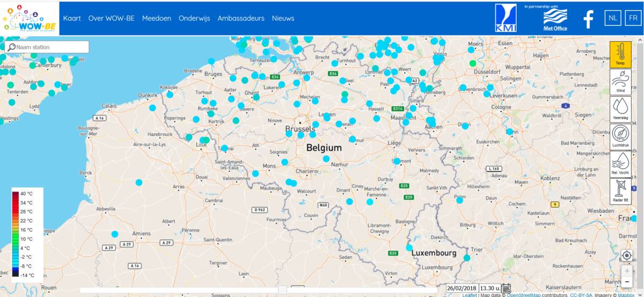Show the Rel. Vocht. humidity layer
This screenshot has width=644, height=297.
(620, 164)
